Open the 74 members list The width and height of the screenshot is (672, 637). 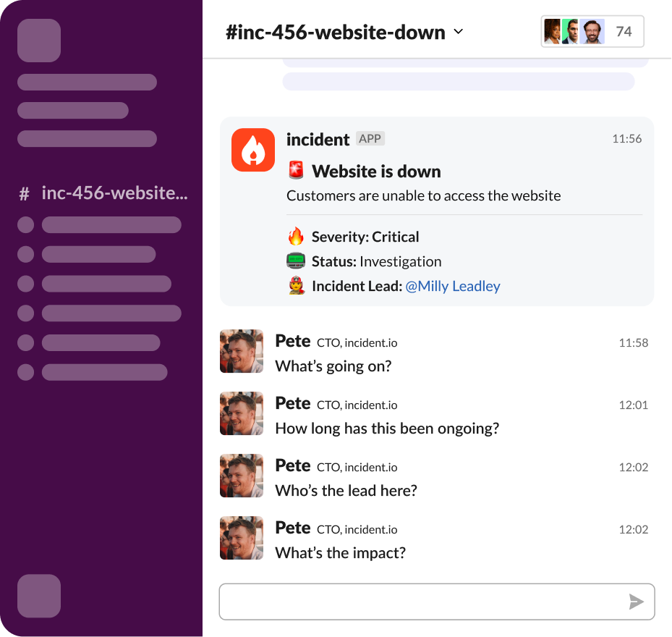(592, 31)
